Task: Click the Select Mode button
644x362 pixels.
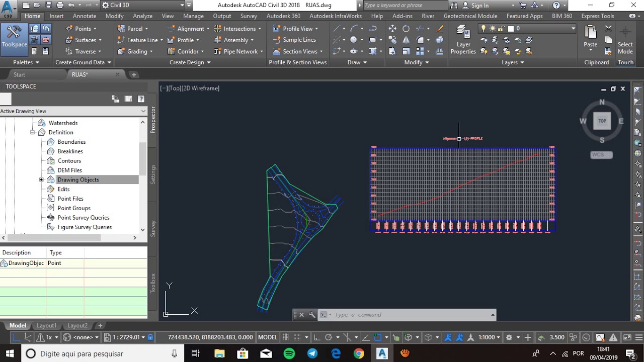Action: [625, 39]
